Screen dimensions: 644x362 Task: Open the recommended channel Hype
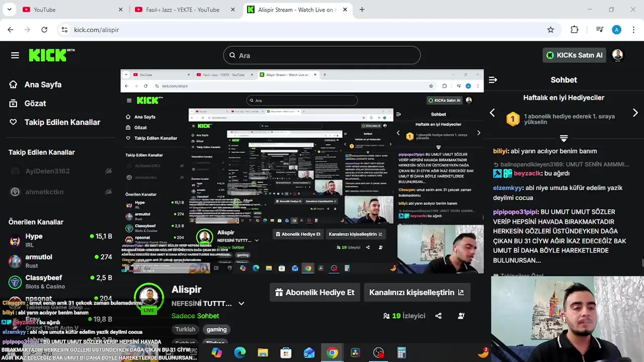pyautogui.click(x=60, y=240)
